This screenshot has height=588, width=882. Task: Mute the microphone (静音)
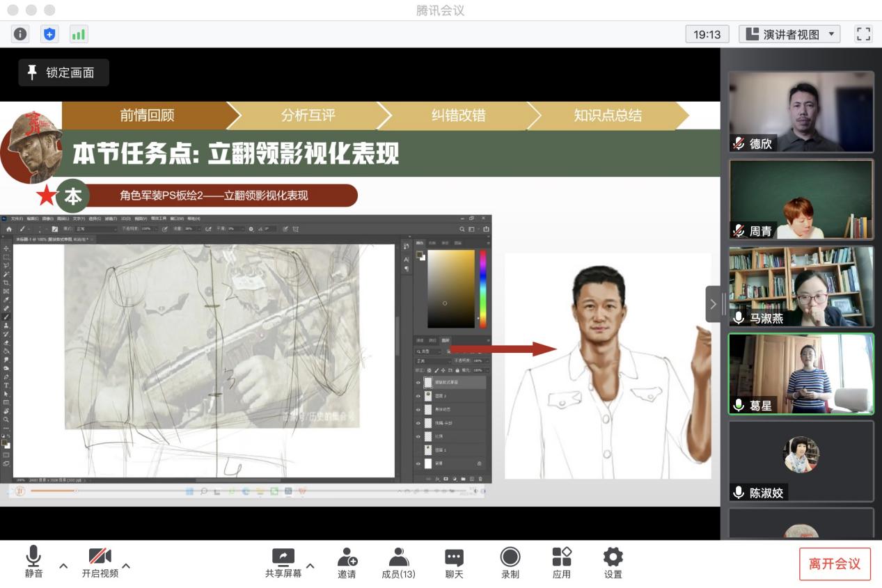click(x=33, y=562)
